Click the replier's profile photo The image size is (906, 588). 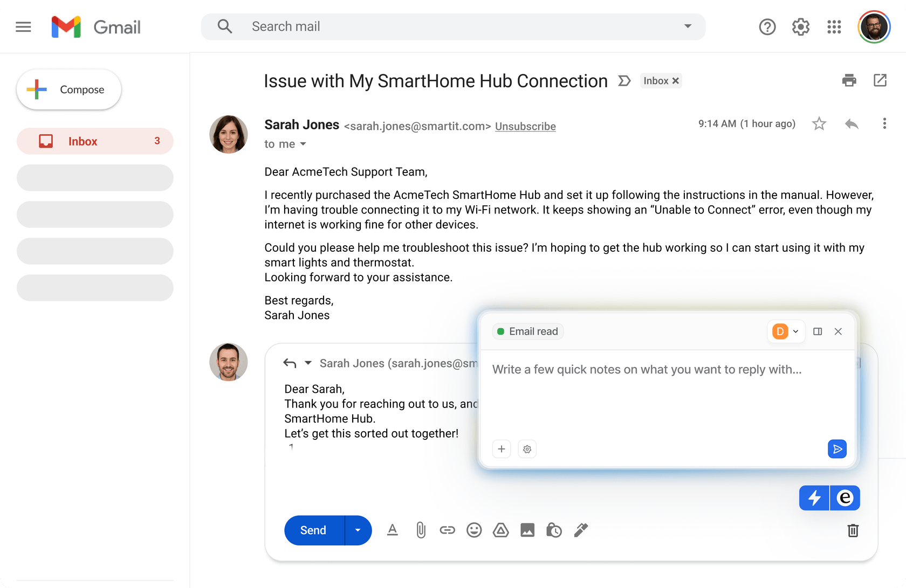[x=229, y=362]
